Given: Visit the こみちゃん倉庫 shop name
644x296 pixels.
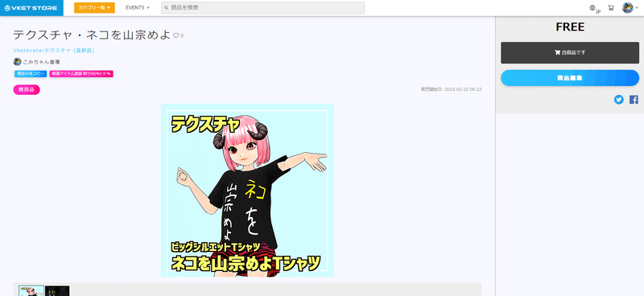Looking at the screenshot, I should pyautogui.click(x=42, y=62).
